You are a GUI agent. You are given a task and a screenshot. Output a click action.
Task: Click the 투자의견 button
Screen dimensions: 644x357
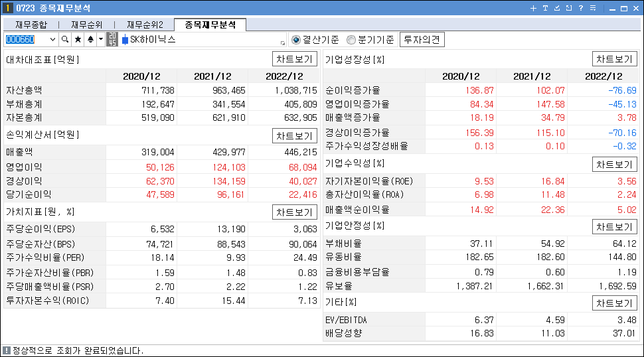tap(422, 40)
